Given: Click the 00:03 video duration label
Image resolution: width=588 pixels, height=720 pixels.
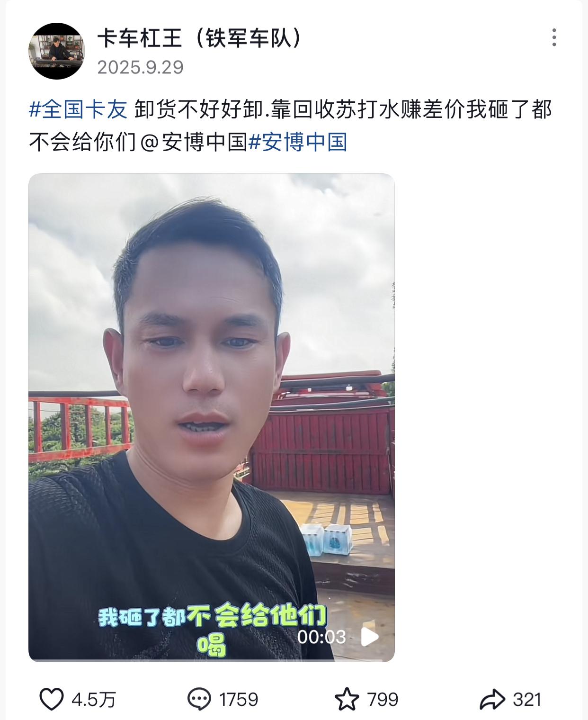Looking at the screenshot, I should click(x=321, y=637).
